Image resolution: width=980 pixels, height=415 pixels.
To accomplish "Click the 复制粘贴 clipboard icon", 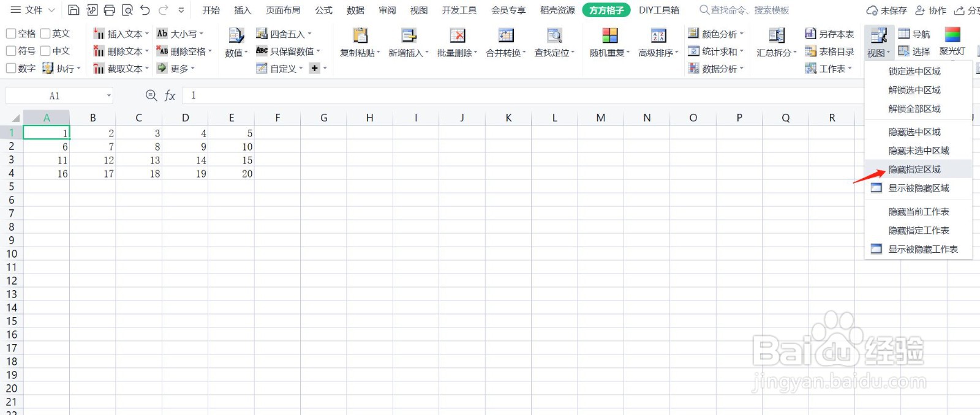I will [360, 35].
